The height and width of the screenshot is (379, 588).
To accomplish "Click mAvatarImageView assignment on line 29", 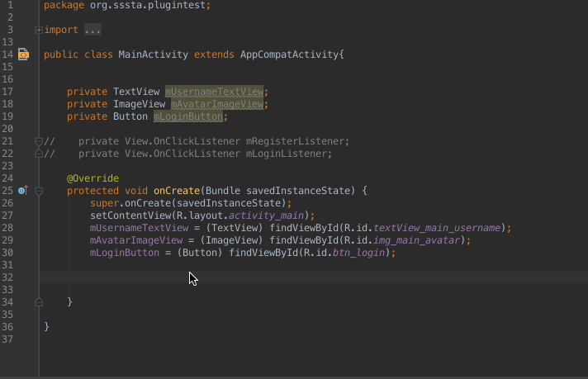I will 136,240.
